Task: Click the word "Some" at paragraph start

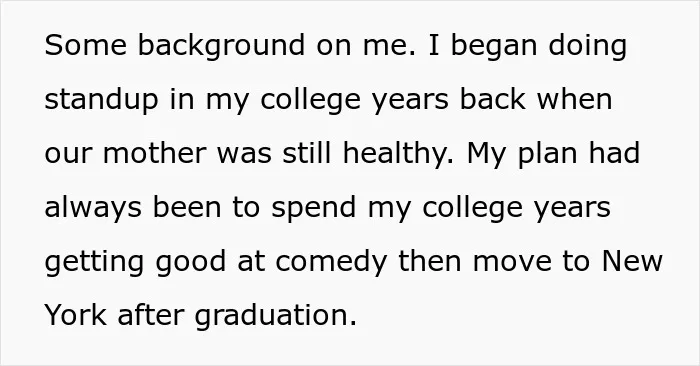Action: tap(86, 45)
